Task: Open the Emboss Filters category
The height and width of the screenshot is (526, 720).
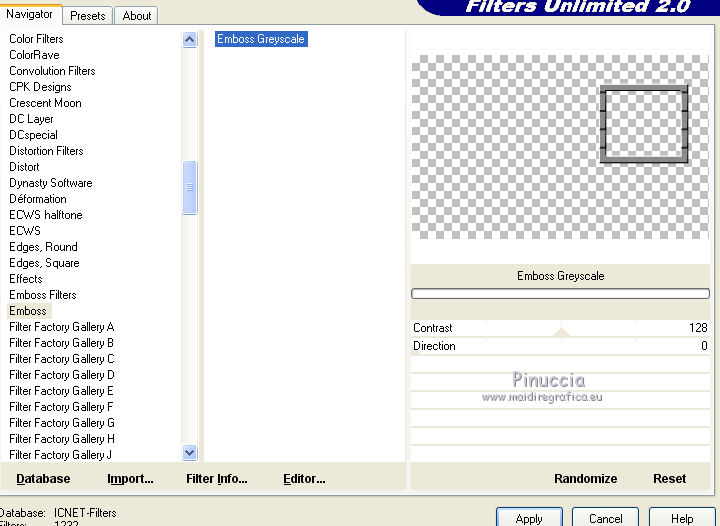Action: [43, 295]
